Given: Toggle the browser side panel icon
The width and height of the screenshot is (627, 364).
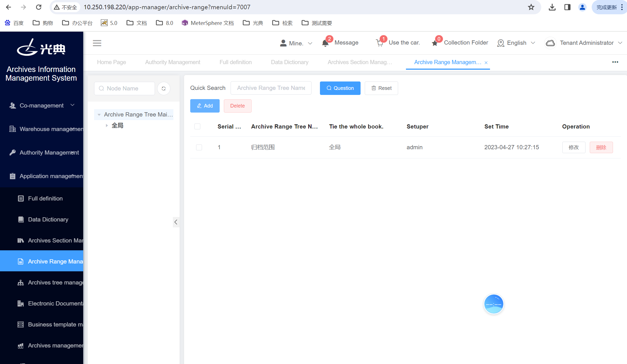Looking at the screenshot, I should (567, 7).
